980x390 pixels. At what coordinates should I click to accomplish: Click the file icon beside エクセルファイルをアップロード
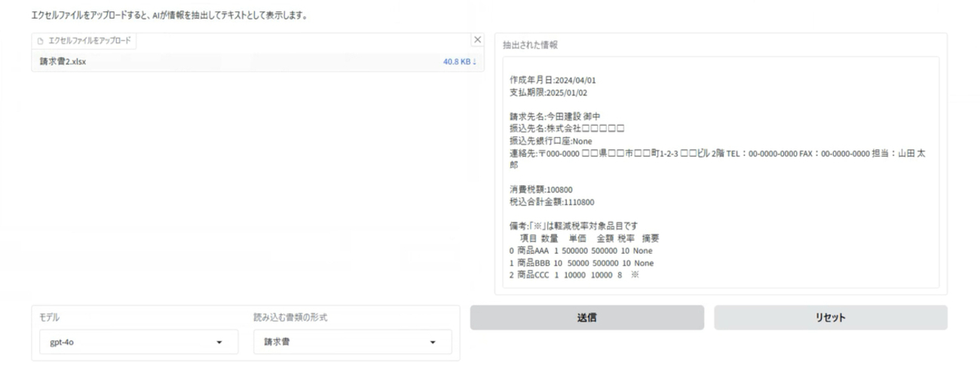pyautogui.click(x=41, y=41)
